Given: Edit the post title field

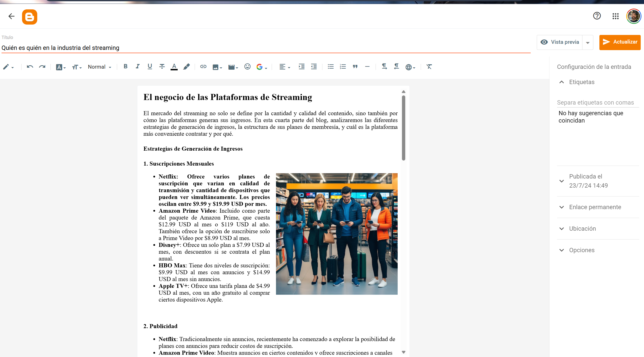Looking at the screenshot, I should 266,48.
